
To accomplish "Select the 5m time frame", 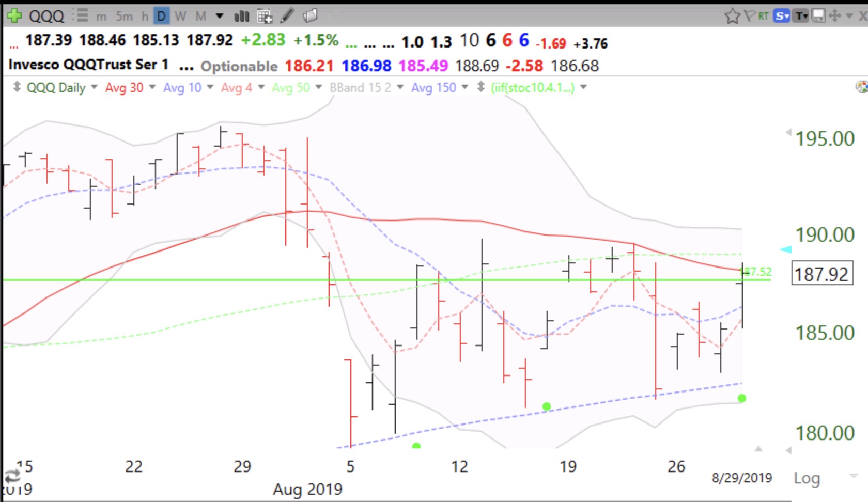I will tap(124, 17).
